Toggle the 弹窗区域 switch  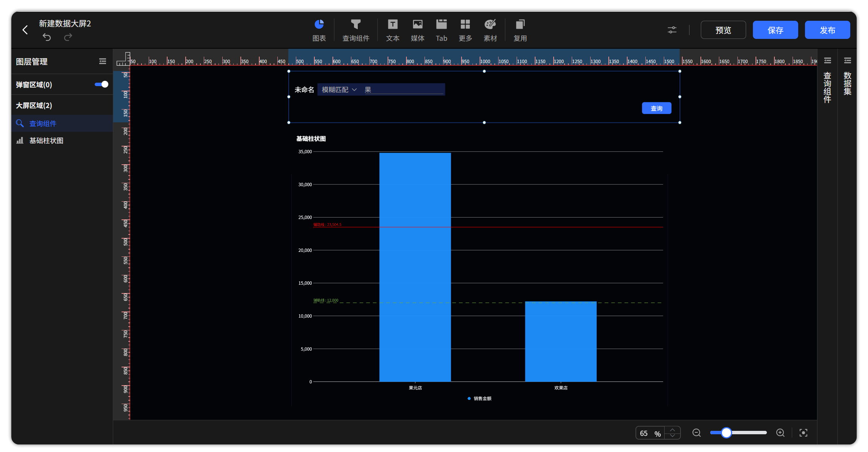[x=102, y=84]
